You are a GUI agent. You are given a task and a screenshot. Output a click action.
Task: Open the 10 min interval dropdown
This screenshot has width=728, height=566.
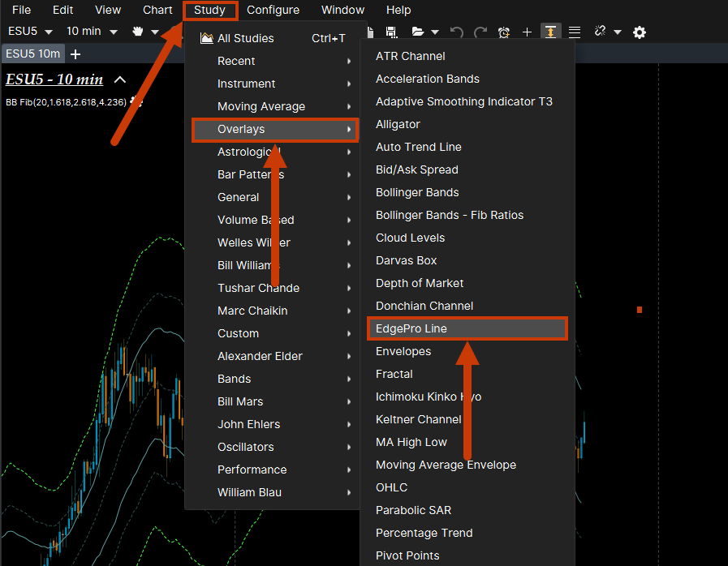92,32
